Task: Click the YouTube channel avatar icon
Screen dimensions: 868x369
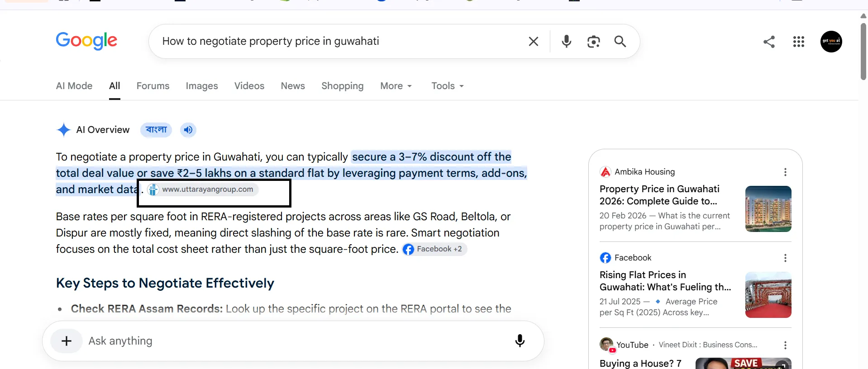Action: (607, 345)
